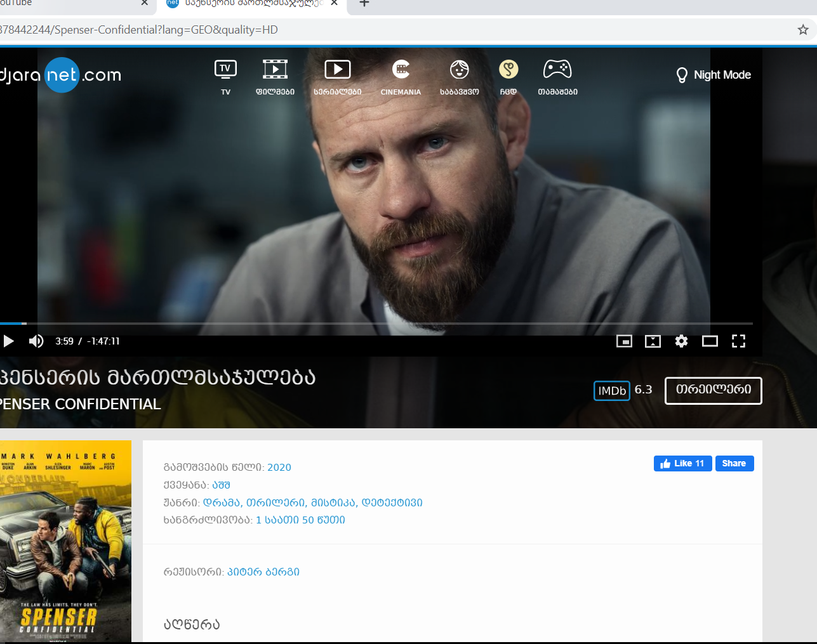This screenshot has height=644, width=817.
Task: Close the active adjaranet tab
Action: pyautogui.click(x=335, y=3)
